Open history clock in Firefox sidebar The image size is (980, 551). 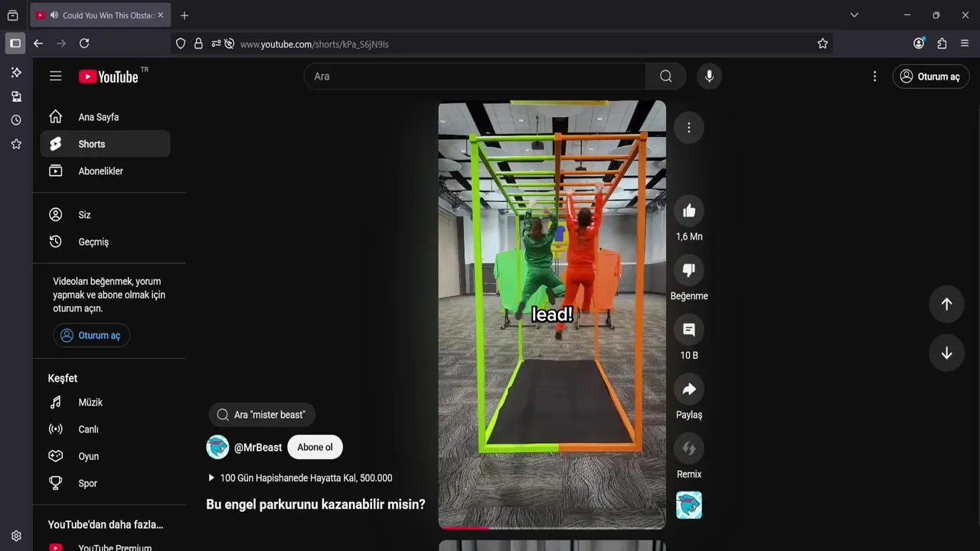[16, 120]
